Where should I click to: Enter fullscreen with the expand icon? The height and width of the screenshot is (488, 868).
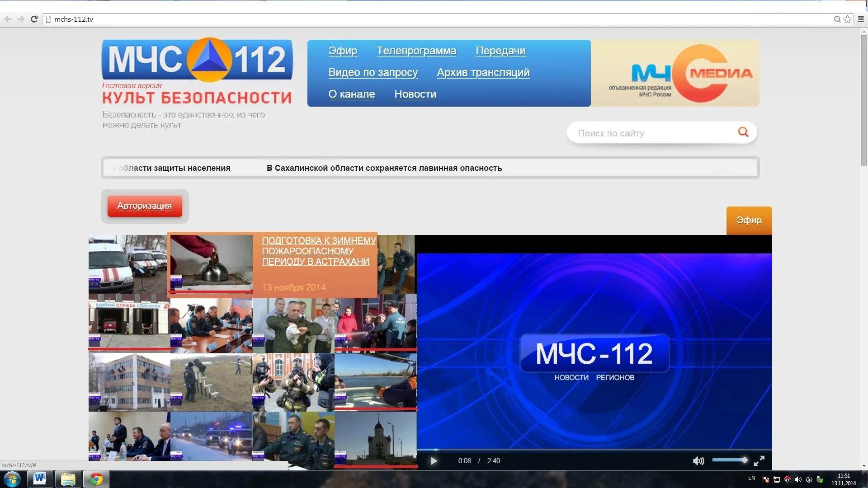[x=759, y=461]
